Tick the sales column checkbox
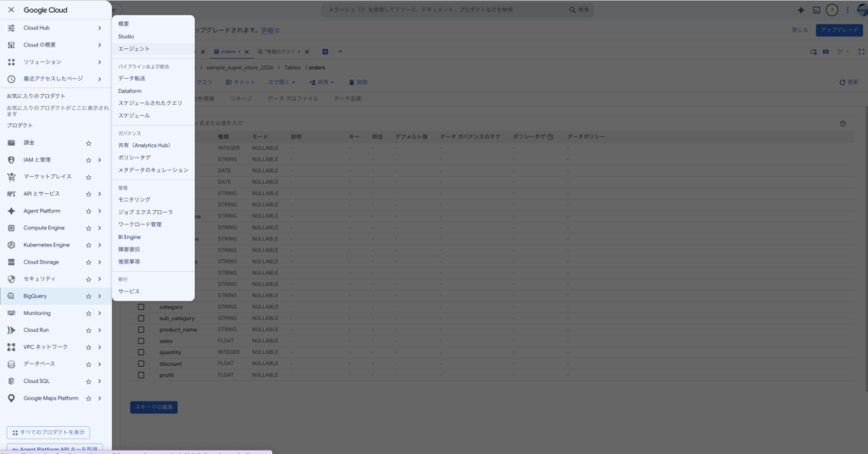Viewport: 868px width, 454px height. coord(142,341)
